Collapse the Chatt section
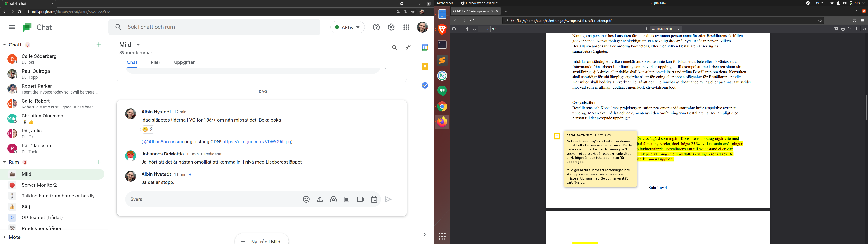Image resolution: width=868 pixels, height=244 pixels. pyautogui.click(x=5, y=45)
